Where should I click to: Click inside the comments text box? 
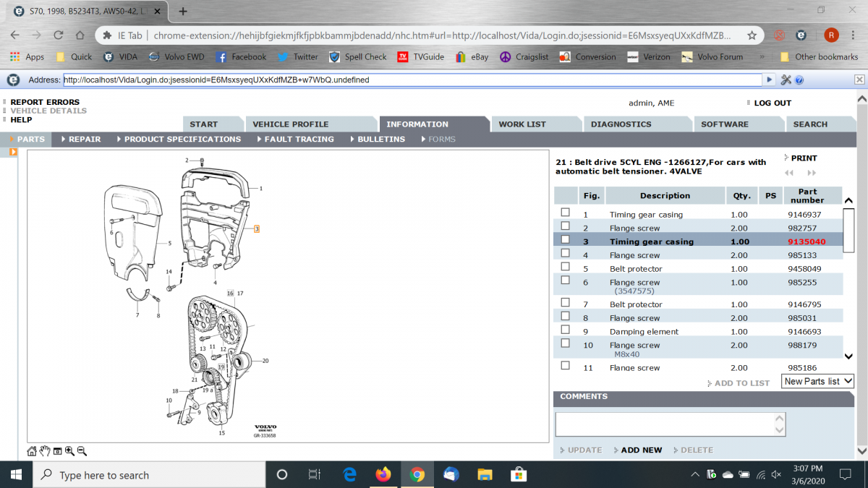coord(665,424)
